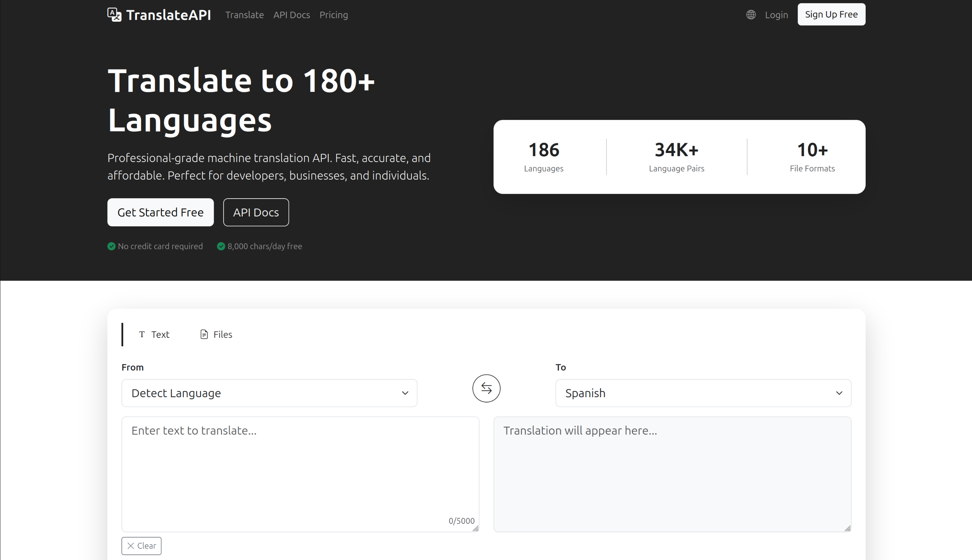Click the X icon inside Clear button

pos(131,546)
